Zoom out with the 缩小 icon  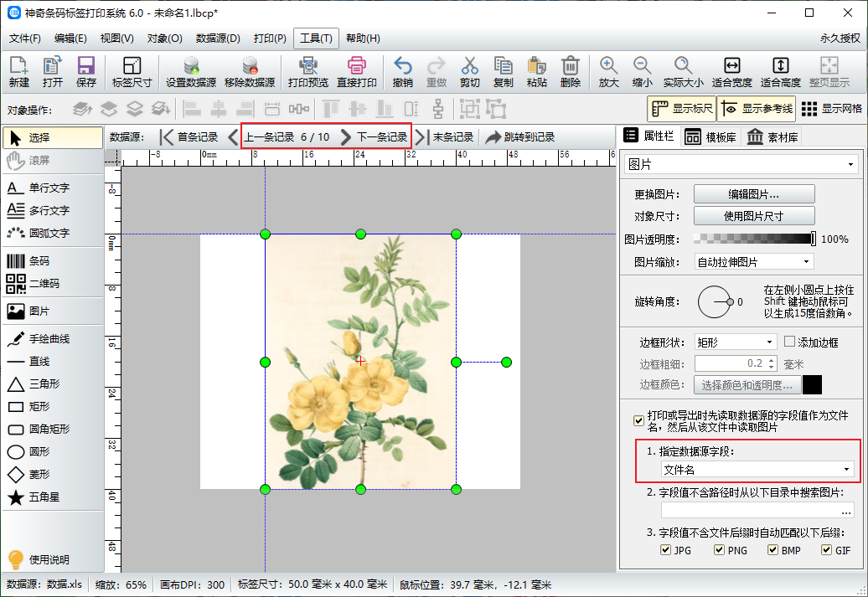point(642,72)
